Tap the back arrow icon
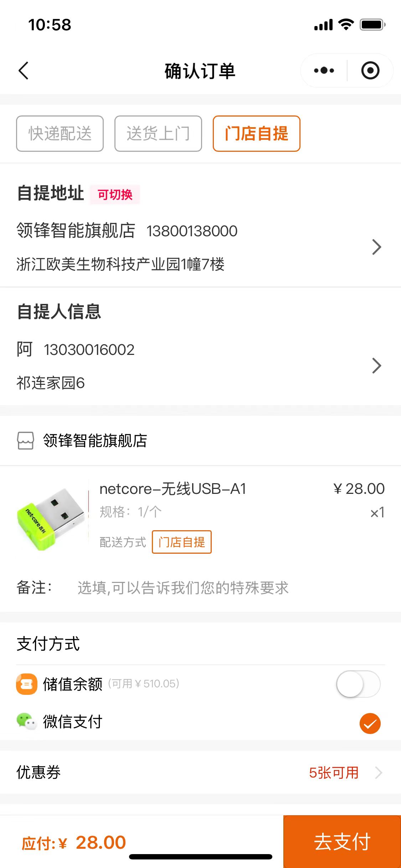The width and height of the screenshot is (401, 868). (24, 71)
